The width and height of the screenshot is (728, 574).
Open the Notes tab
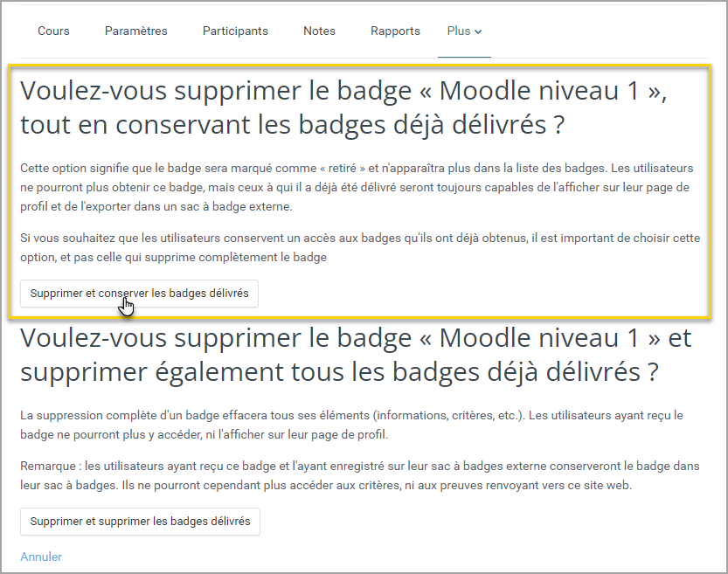click(x=320, y=31)
